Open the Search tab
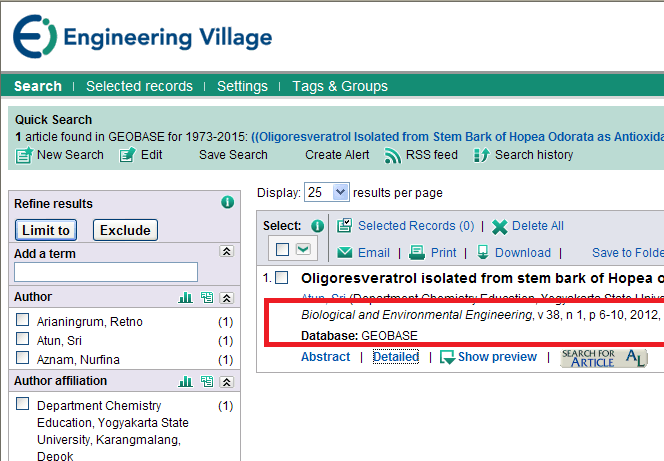664x461 pixels. coord(38,86)
